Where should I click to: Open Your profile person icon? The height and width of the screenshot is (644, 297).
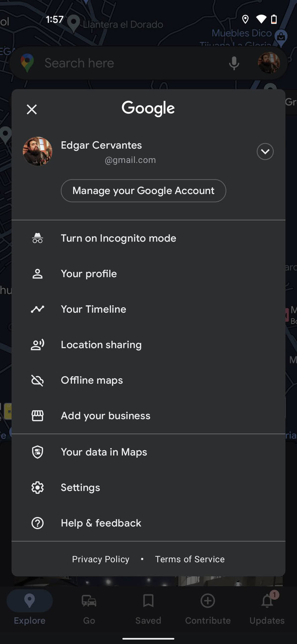click(38, 274)
